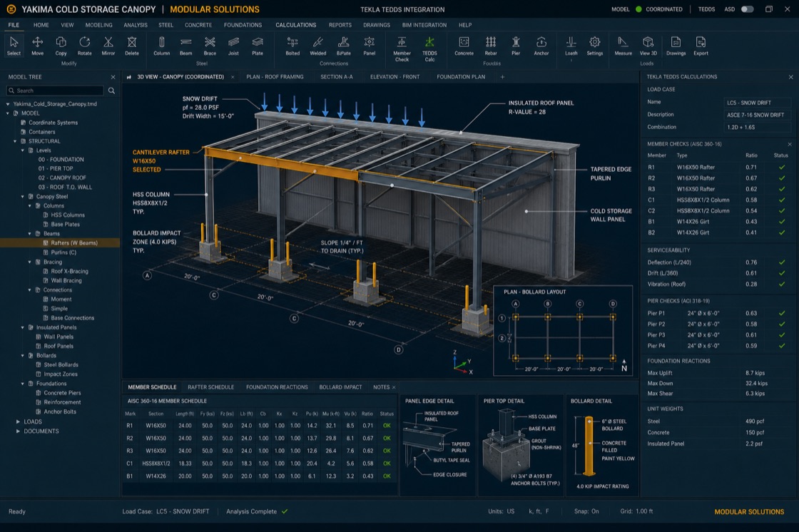Click C1 HSS8X8X1/2 Column member check
The image size is (799, 532).
pyautogui.click(x=717, y=200)
